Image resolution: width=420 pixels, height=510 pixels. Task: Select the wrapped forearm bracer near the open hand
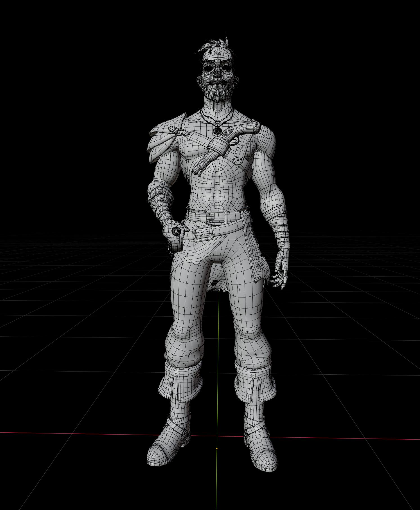click(274, 229)
